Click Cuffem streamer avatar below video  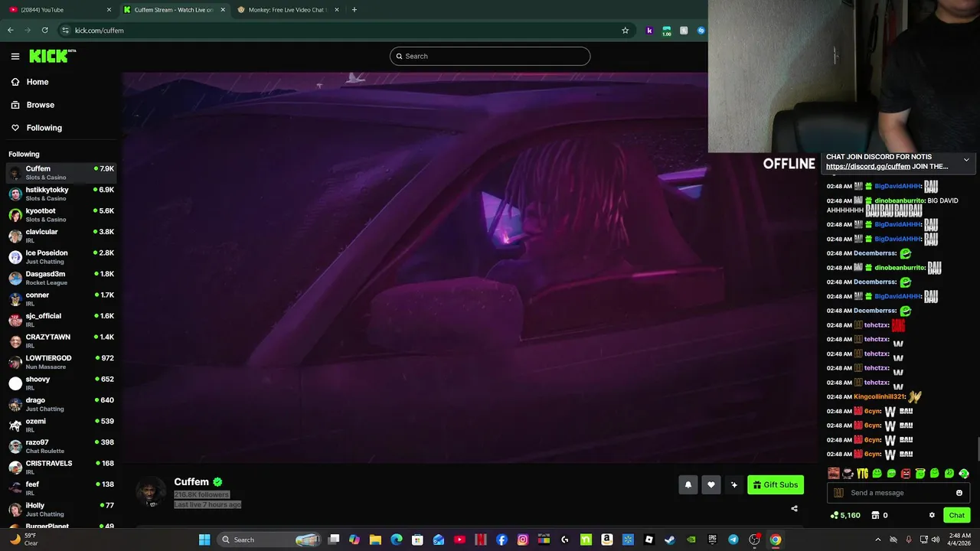coord(151,492)
